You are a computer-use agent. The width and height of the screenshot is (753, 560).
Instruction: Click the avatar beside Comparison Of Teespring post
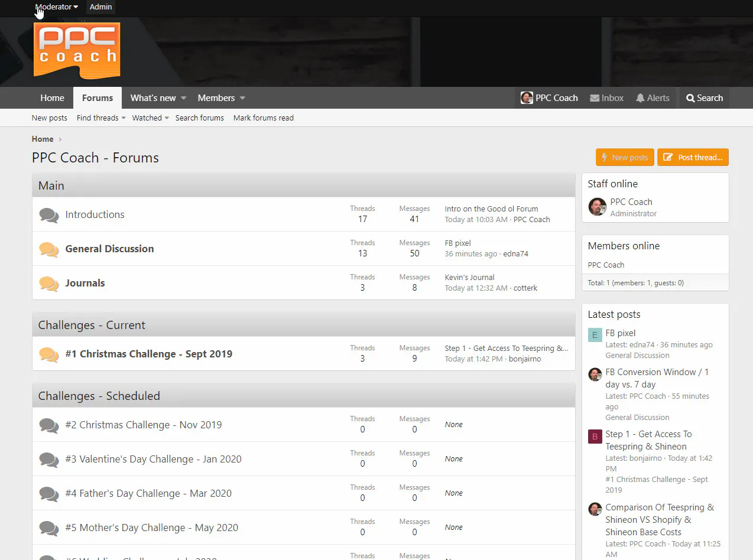[595, 509]
